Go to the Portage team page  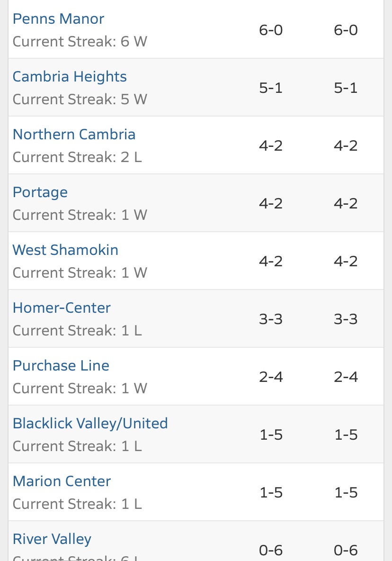(40, 192)
